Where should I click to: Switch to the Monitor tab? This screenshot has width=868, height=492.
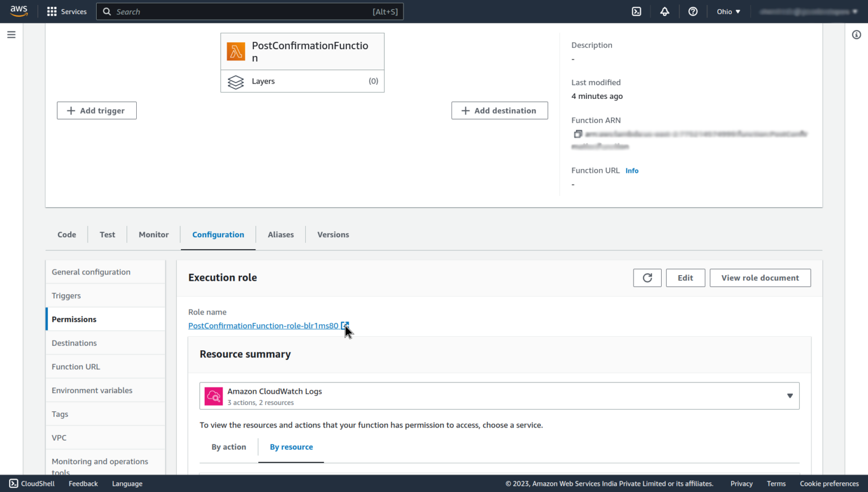pos(153,234)
